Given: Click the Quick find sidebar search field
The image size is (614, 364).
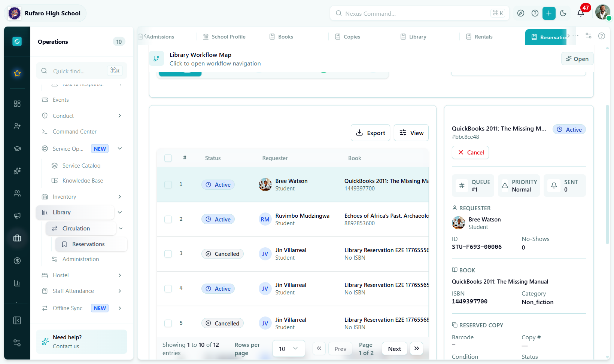Looking at the screenshot, I should (x=82, y=71).
